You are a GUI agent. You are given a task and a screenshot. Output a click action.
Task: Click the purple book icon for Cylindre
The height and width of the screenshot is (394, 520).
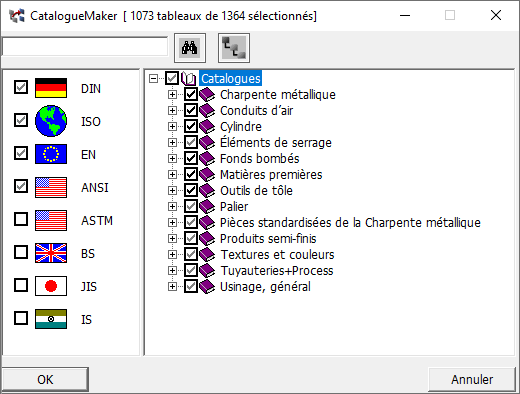(207, 127)
